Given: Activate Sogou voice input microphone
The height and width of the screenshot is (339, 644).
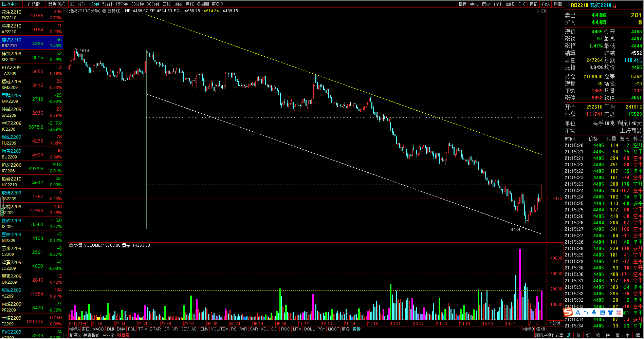Looking at the screenshot, I should (594, 313).
